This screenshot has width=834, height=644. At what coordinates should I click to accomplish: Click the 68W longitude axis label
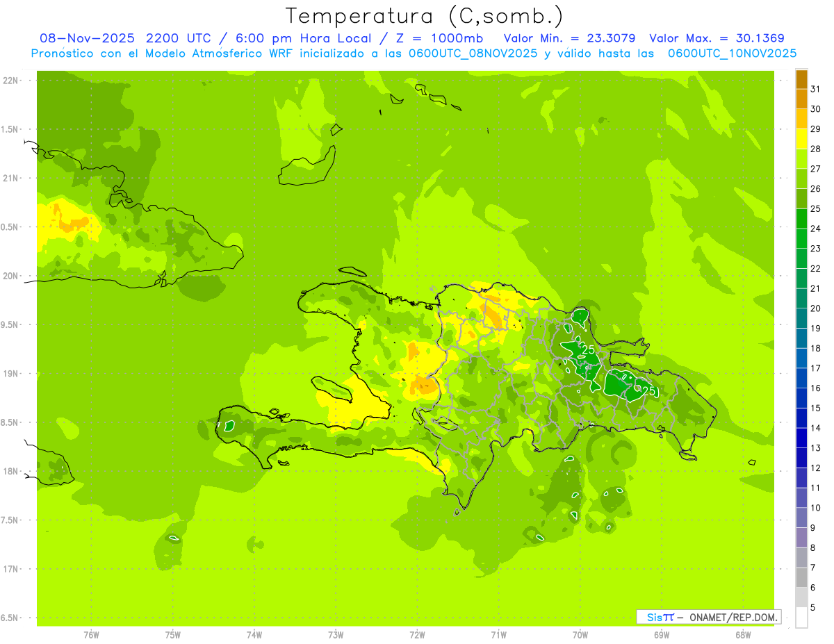(x=743, y=634)
